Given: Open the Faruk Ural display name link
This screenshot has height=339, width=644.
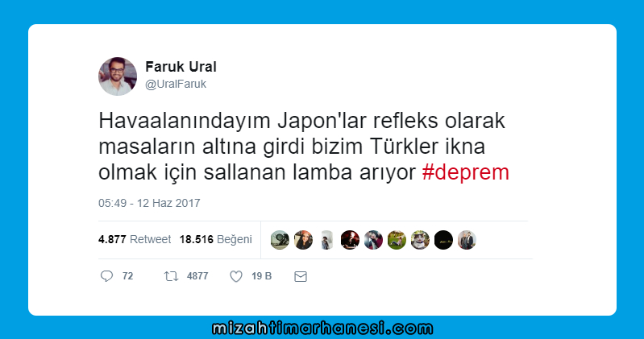Looking at the screenshot, I should tap(181, 67).
